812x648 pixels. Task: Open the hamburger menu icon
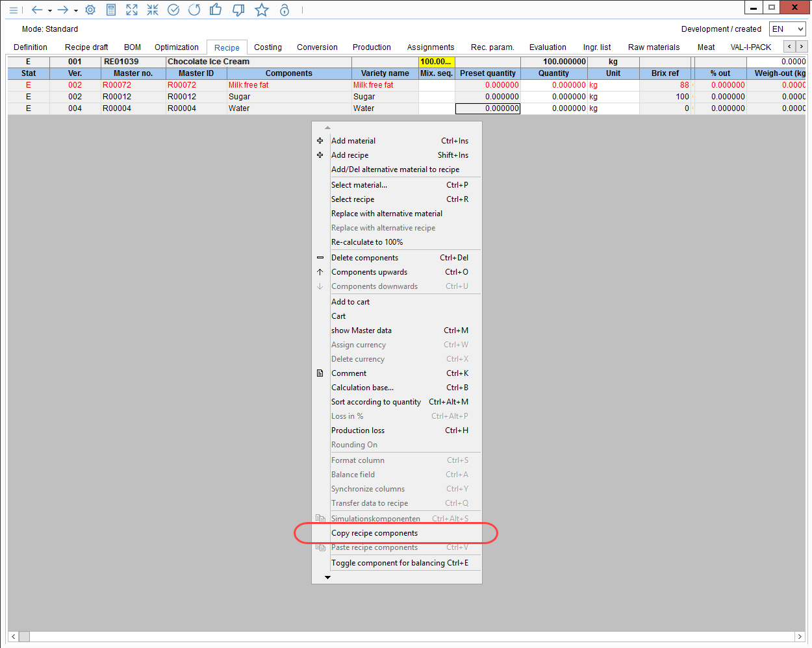(13, 10)
